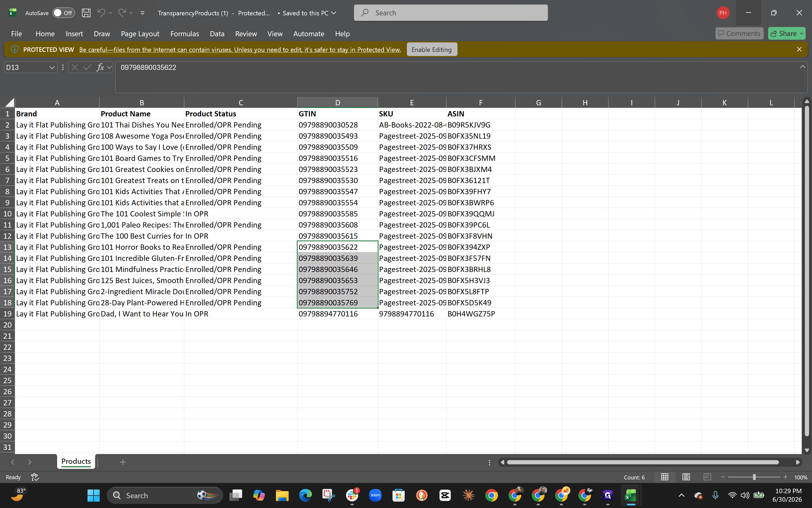Image resolution: width=812 pixels, height=508 pixels.
Task: Switch to Normal view icon
Action: pos(665,477)
